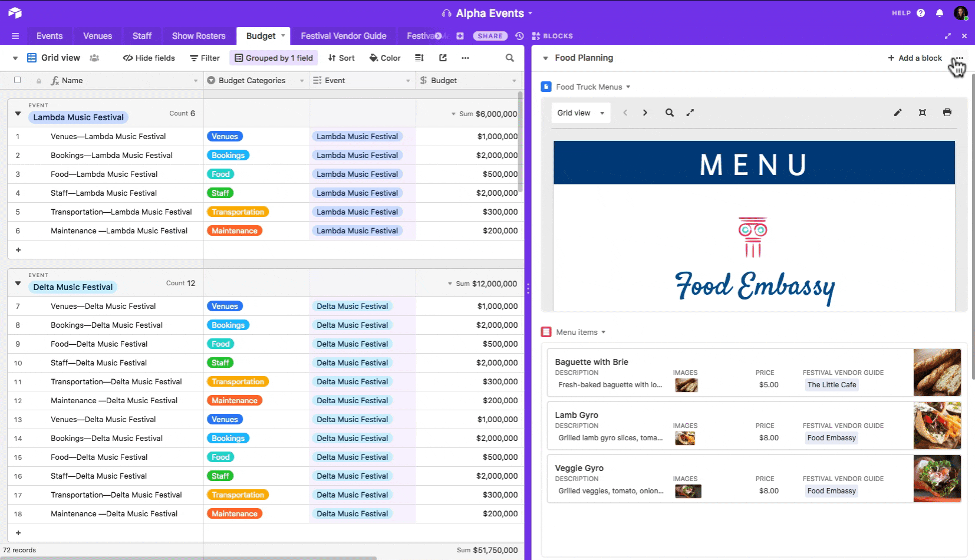Expand blocks dashboard to fullscreen
This screenshot has height=560, width=975.
(x=948, y=36)
